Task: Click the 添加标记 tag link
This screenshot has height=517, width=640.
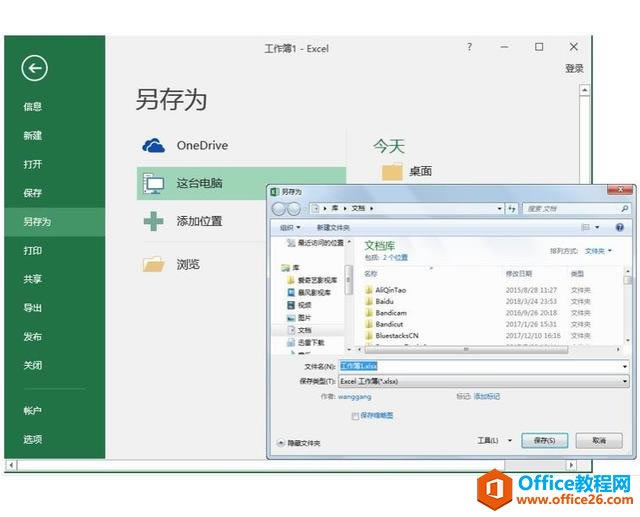Action: point(487,397)
